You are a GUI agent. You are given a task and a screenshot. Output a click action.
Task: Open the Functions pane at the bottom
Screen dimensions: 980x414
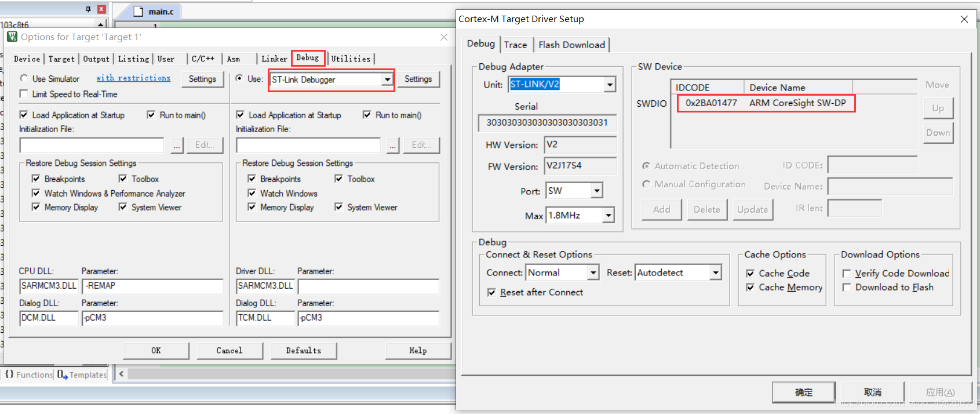pos(29,375)
